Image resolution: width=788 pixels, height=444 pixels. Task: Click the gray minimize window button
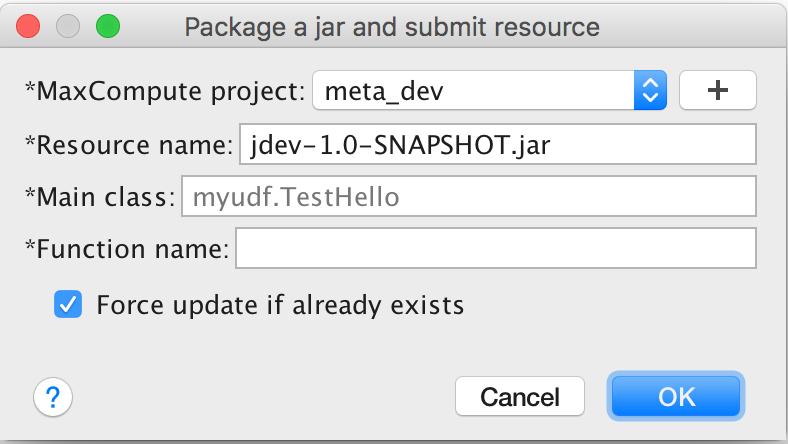tap(68, 26)
